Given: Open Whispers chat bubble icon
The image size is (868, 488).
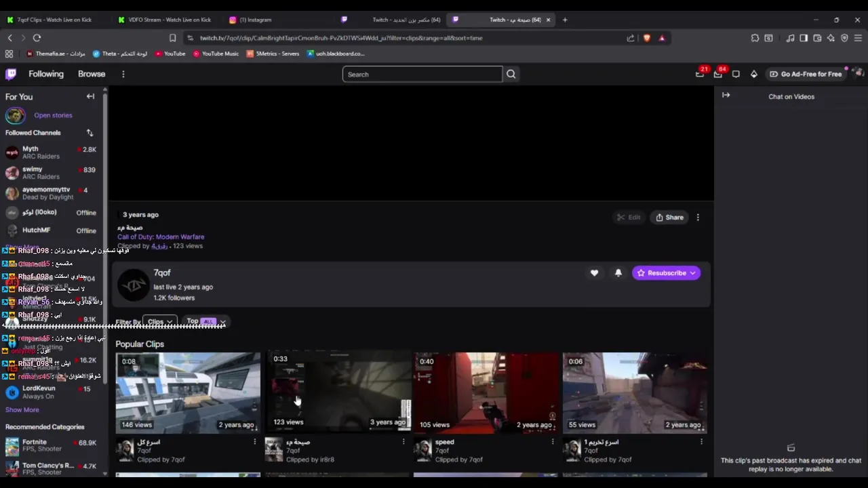Looking at the screenshot, I should 736,74.
